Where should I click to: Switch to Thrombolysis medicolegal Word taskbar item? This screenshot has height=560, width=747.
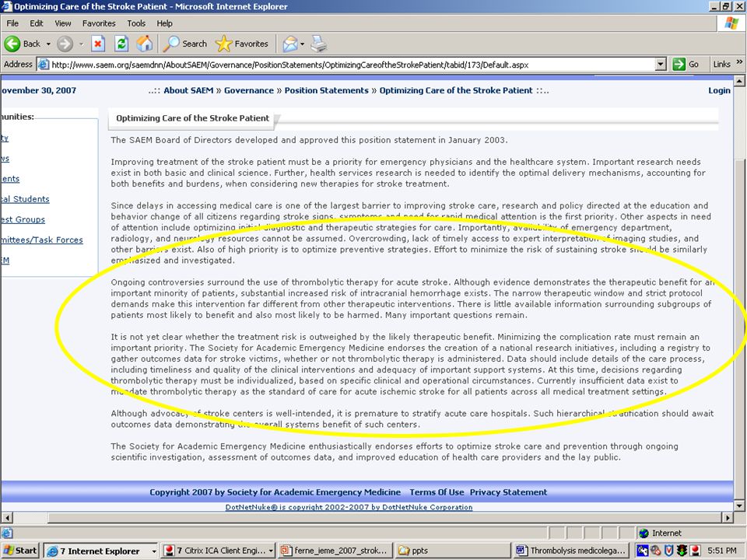click(x=572, y=551)
